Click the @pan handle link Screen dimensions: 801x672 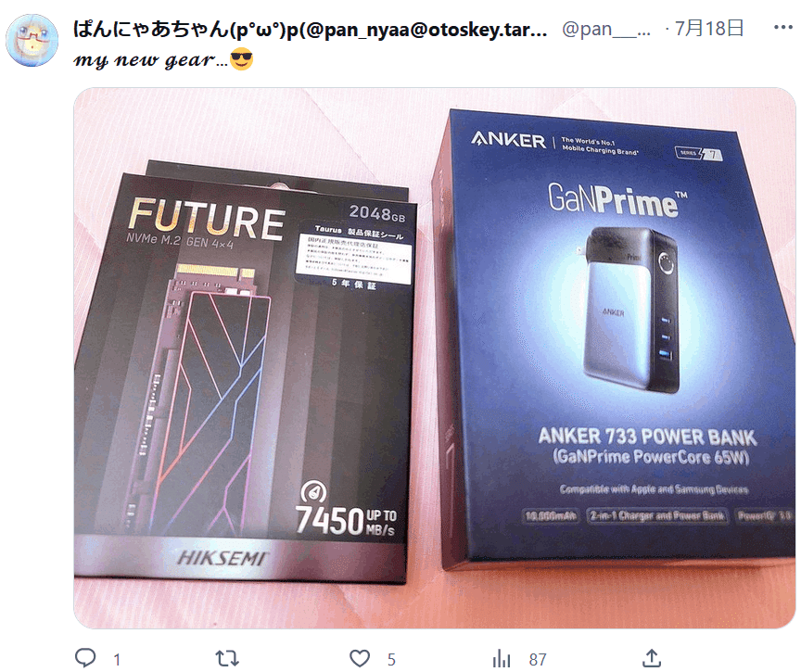pyautogui.click(x=606, y=29)
